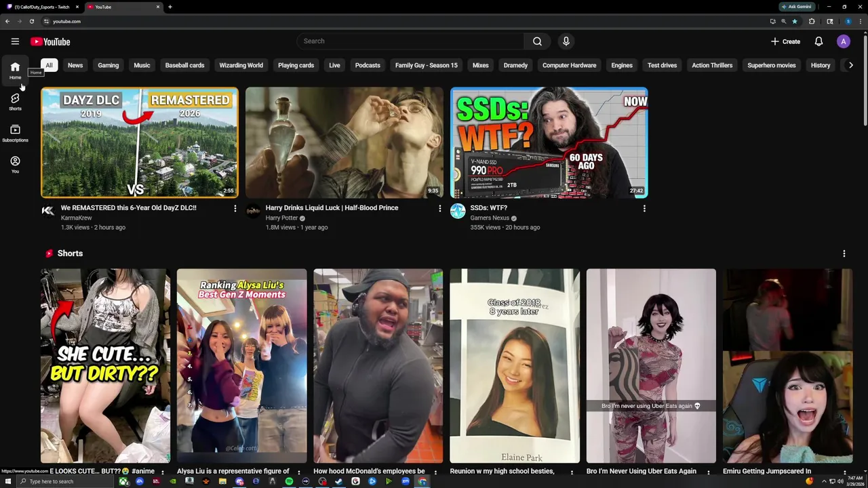The image size is (868, 488).
Task: Open title 'We REMASTERED this 6-Year Old DayZ DLC!!'
Action: coord(129,208)
